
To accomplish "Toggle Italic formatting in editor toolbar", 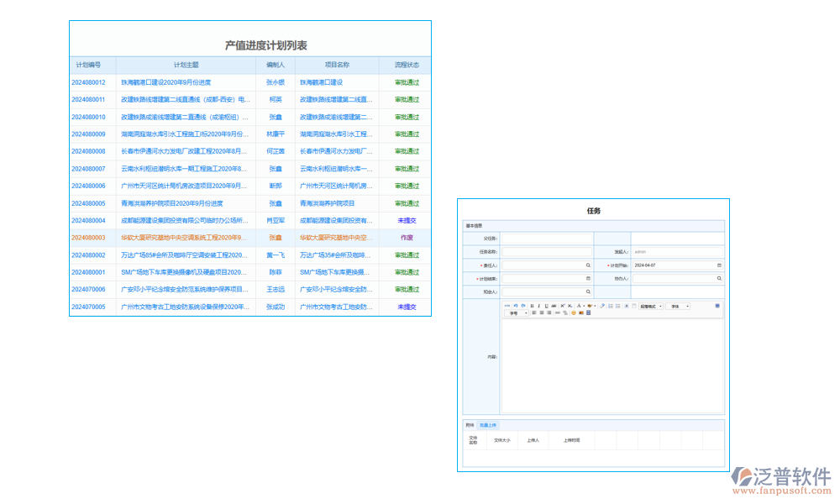I will pos(539,306).
